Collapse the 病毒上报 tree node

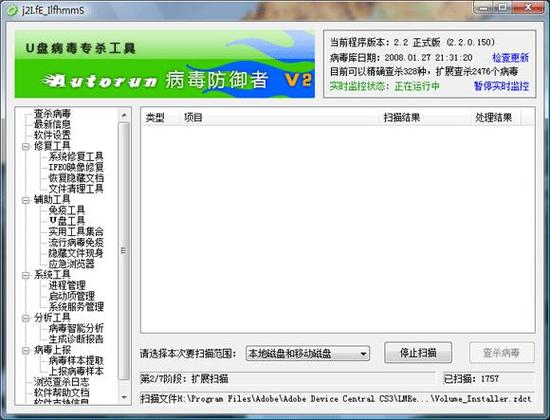pyautogui.click(x=26, y=351)
